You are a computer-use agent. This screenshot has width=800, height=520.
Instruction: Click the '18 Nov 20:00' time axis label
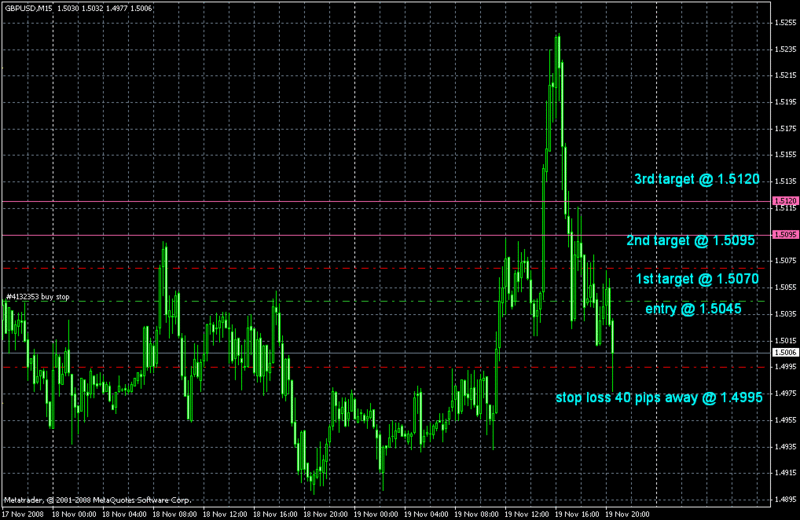(326, 514)
